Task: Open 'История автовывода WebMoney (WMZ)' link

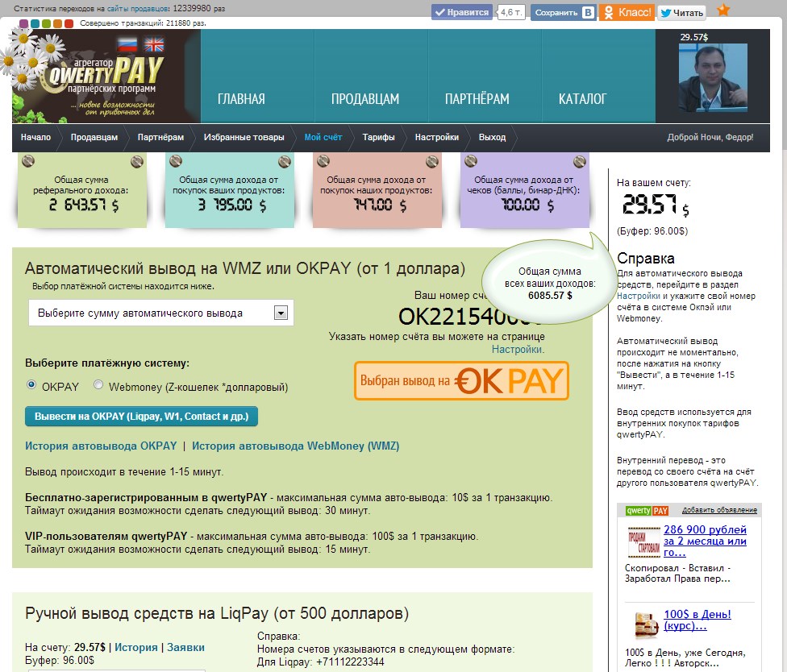Action: (x=295, y=446)
